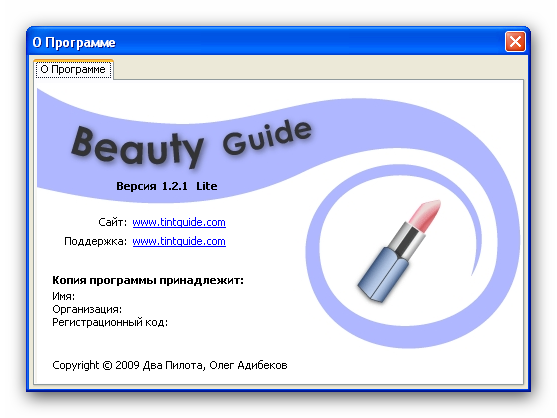Close the О Программе dialog window
Screen dimensions: 557x418
pos(515,42)
